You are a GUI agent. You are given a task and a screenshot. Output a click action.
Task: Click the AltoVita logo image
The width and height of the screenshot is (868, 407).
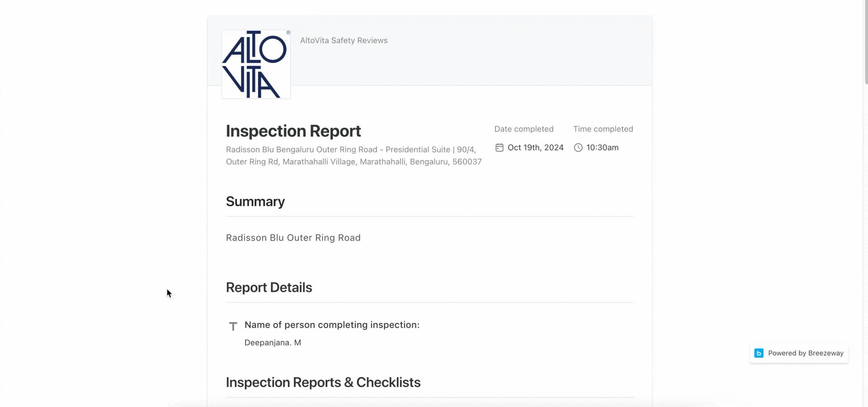[256, 64]
